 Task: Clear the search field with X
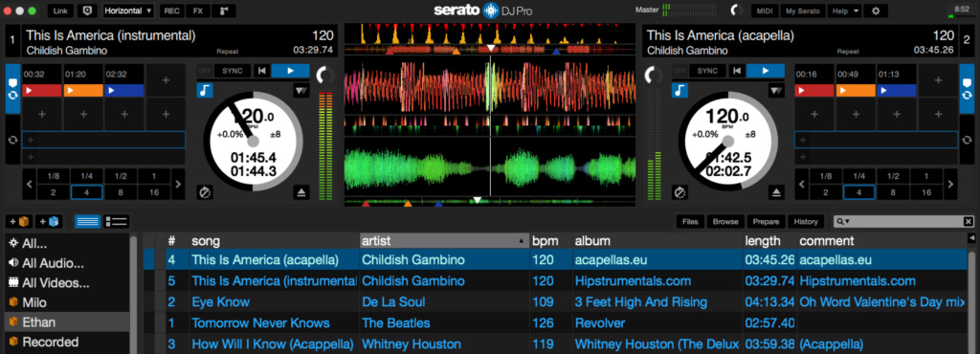pyautogui.click(x=969, y=222)
